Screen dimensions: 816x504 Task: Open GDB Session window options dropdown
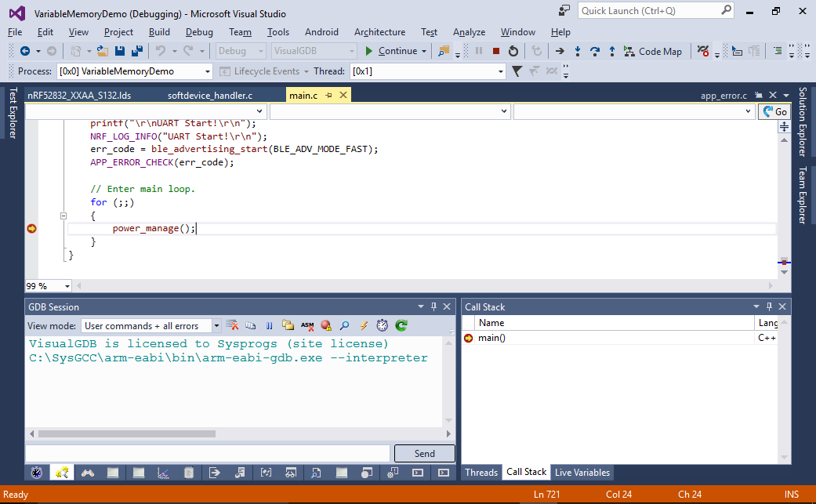point(421,307)
